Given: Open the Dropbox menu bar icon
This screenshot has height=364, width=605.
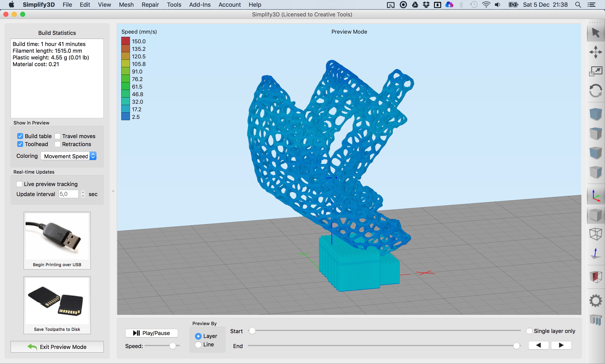Looking at the screenshot, I should pos(426,5).
